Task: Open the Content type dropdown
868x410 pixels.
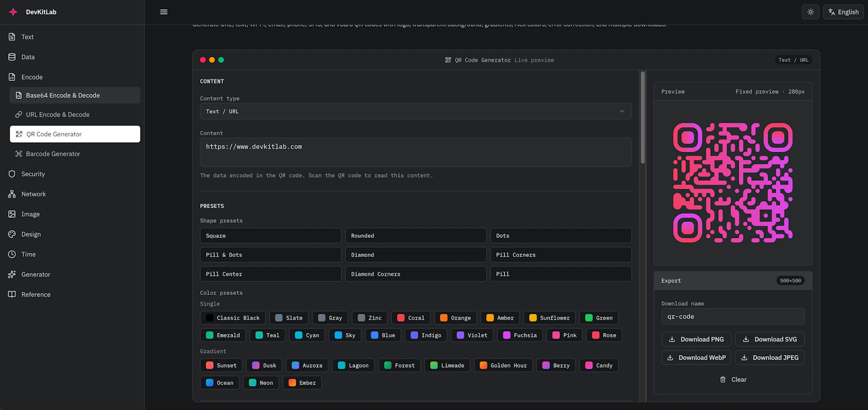Action: pyautogui.click(x=416, y=111)
